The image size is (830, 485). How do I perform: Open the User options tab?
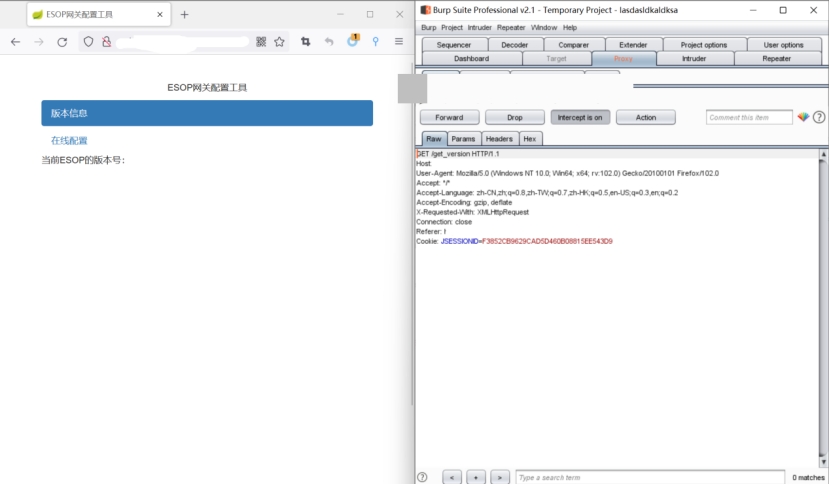tap(783, 45)
